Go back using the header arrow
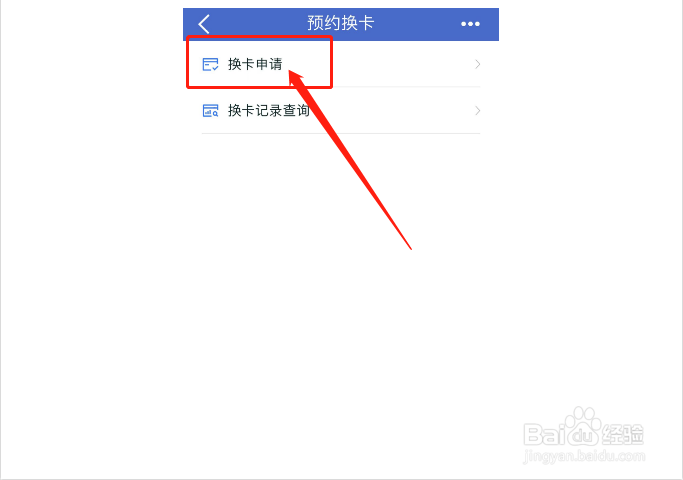This screenshot has height=480, width=683. click(x=204, y=24)
